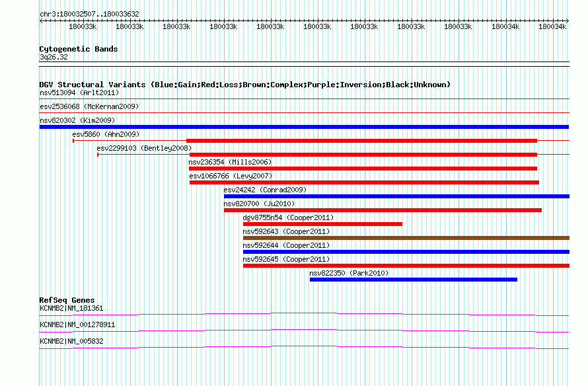
Task: Click the RefSeq Genes track heading
Action: (x=67, y=300)
